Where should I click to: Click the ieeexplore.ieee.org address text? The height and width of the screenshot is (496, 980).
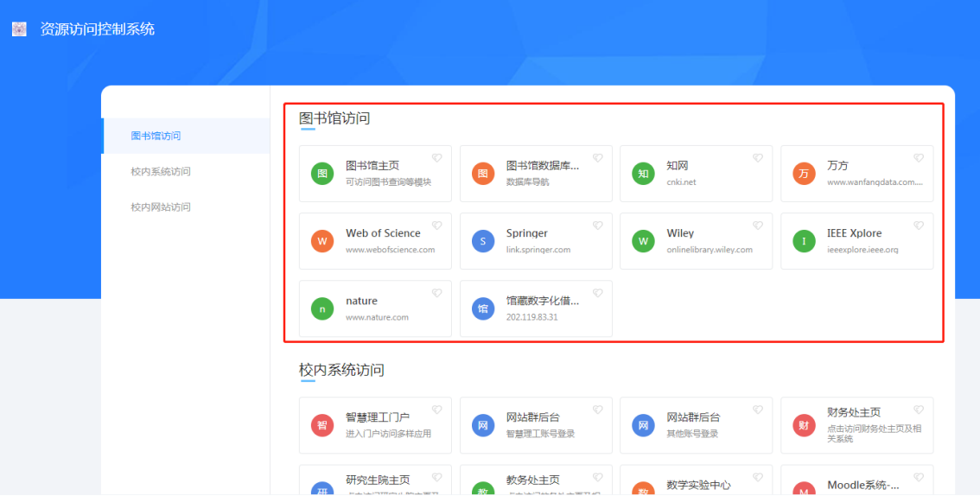[862, 250]
